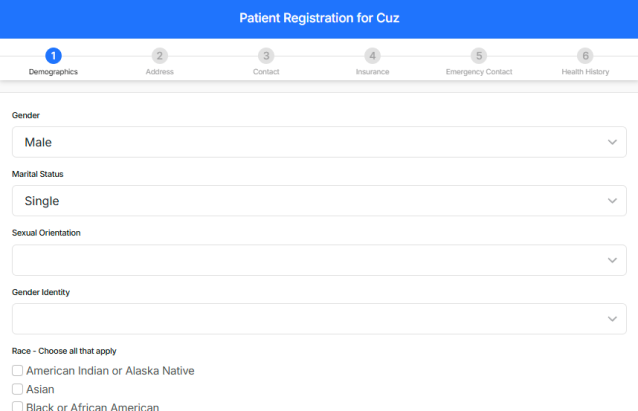
Task: Click the Address step label
Action: pyautogui.click(x=159, y=72)
